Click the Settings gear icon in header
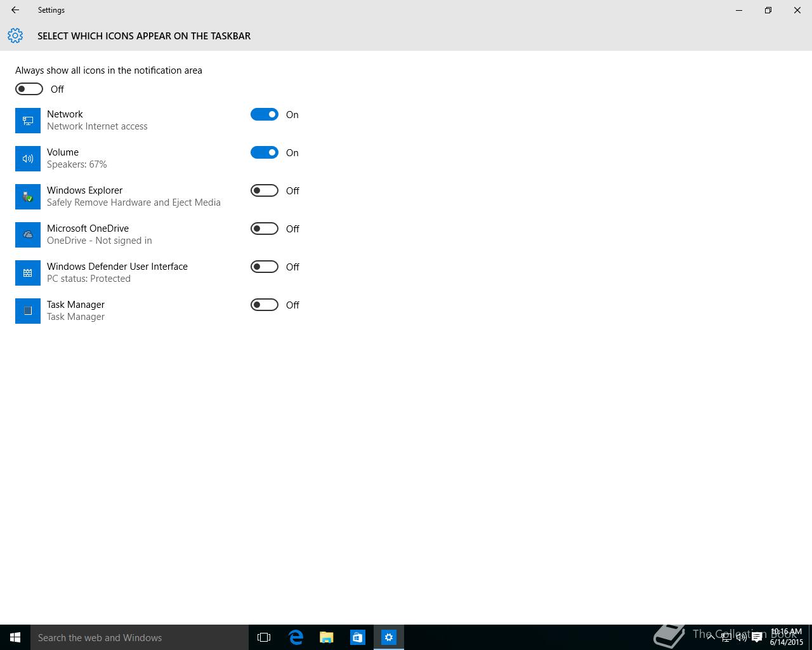812x650 pixels. pyautogui.click(x=15, y=36)
